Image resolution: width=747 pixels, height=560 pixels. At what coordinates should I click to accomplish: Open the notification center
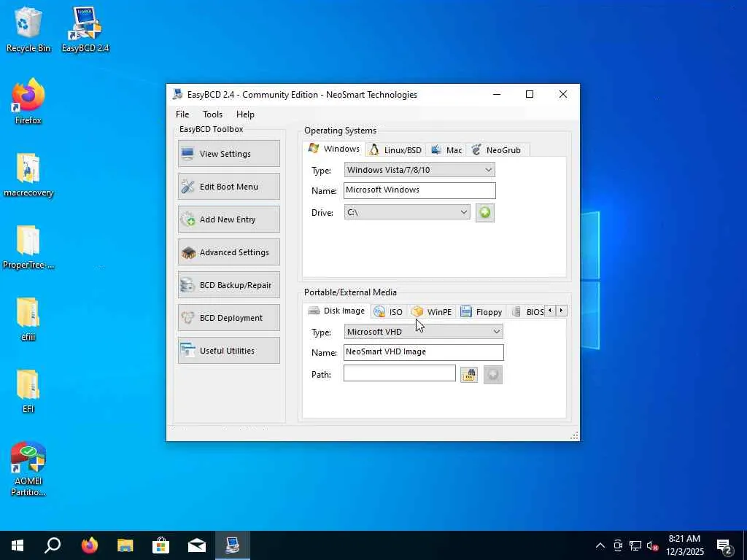point(724,547)
